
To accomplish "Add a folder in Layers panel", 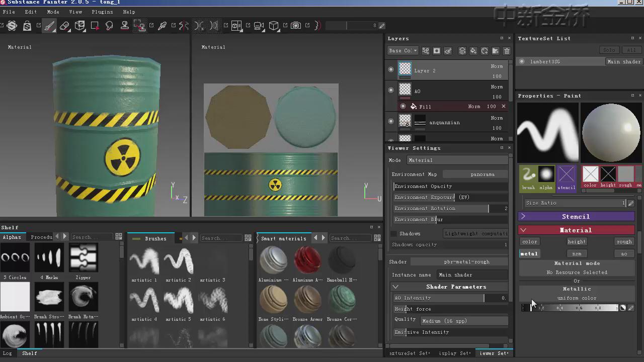I will pos(496,51).
